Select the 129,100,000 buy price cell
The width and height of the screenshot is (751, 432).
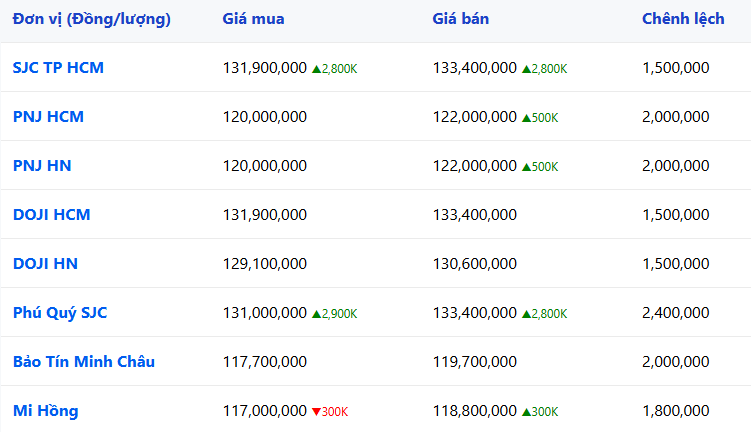[x=264, y=264]
